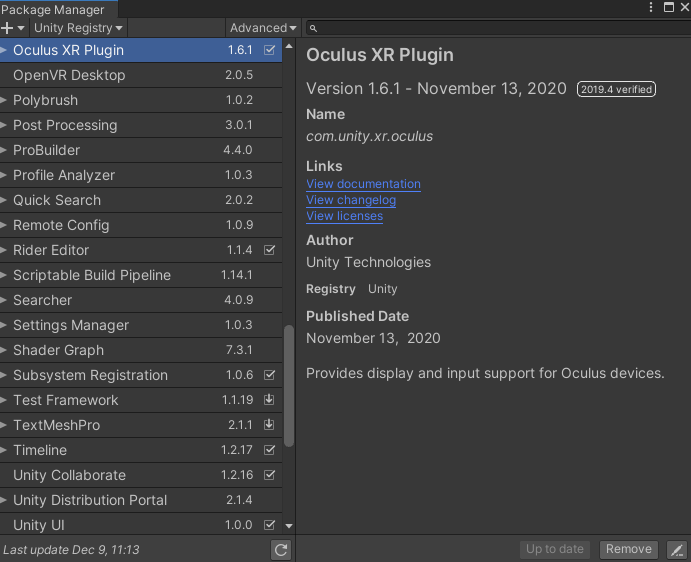Expand the Polybrush package arrow
This screenshot has width=691, height=562.
click(x=4, y=100)
